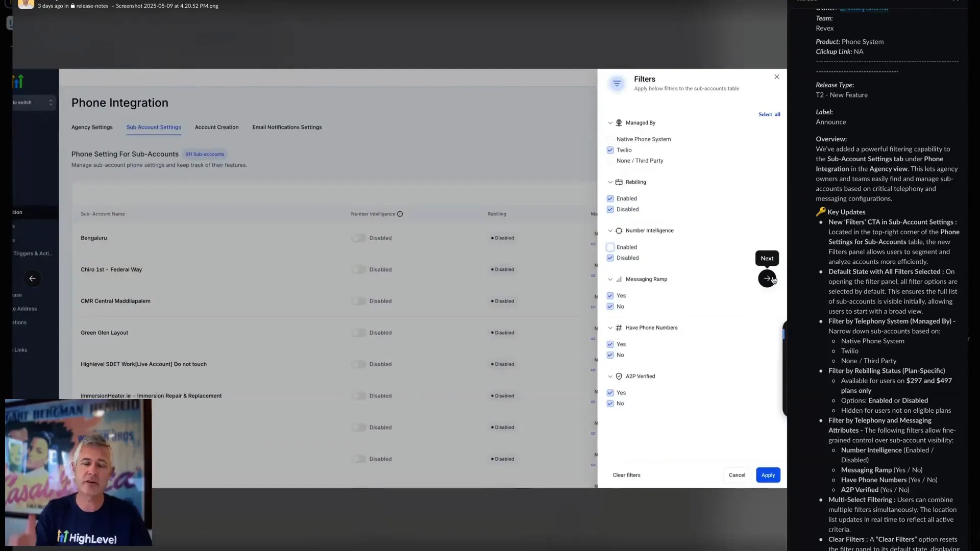Click the Have Phone Numbers hash icon
The image size is (980, 551).
[x=619, y=328]
